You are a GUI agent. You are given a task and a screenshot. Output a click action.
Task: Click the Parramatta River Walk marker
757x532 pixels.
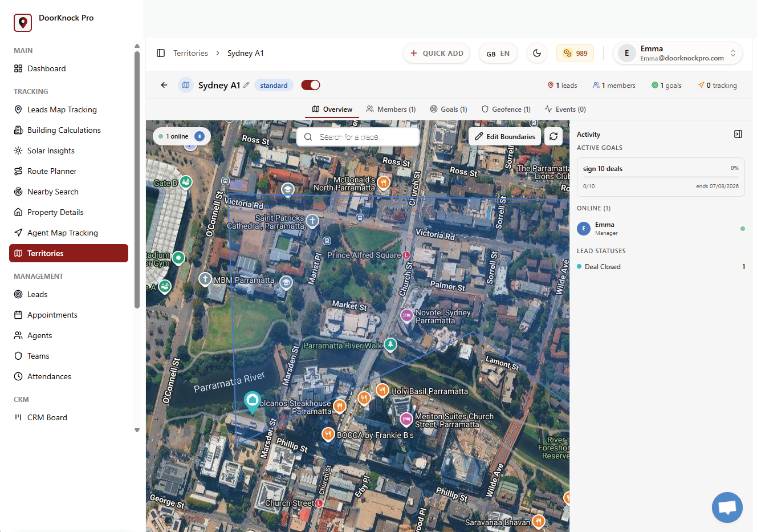click(x=390, y=344)
